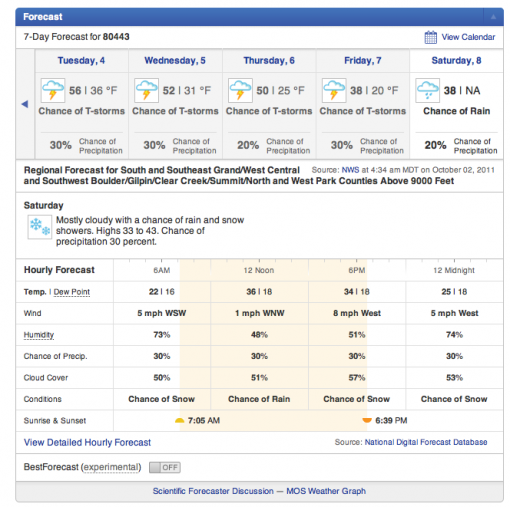510x507 pixels.
Task: Click Wednesday's 52 | 31 °F temperature
Action: (x=187, y=90)
